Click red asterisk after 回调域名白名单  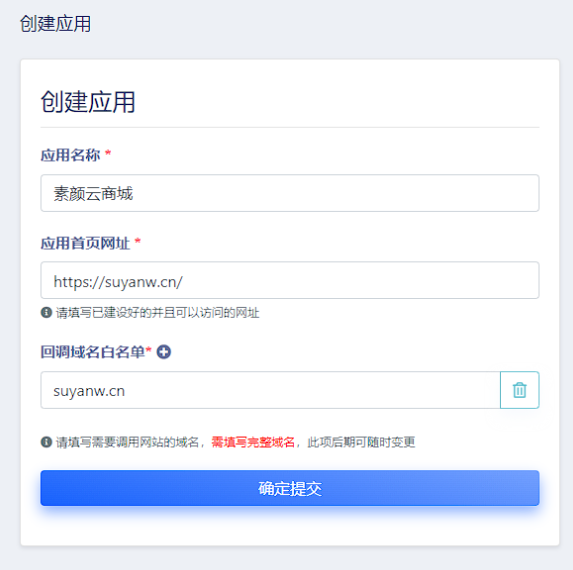pos(148,350)
